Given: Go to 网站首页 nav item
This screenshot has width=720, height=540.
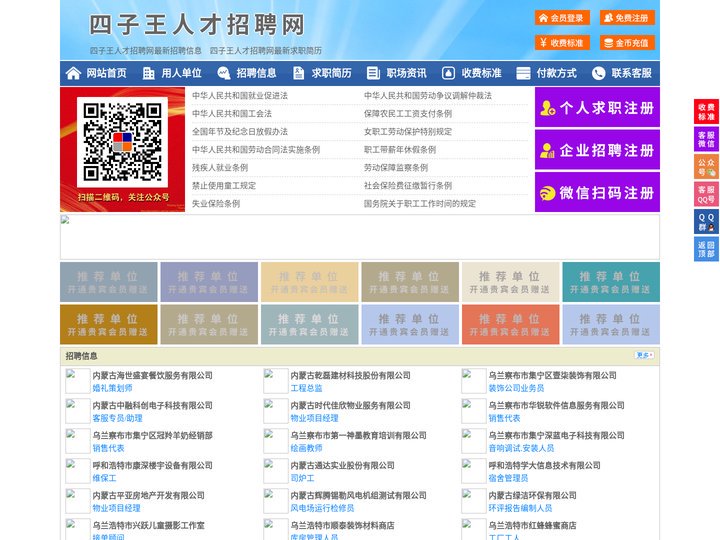Looking at the screenshot, I should click(106, 73).
